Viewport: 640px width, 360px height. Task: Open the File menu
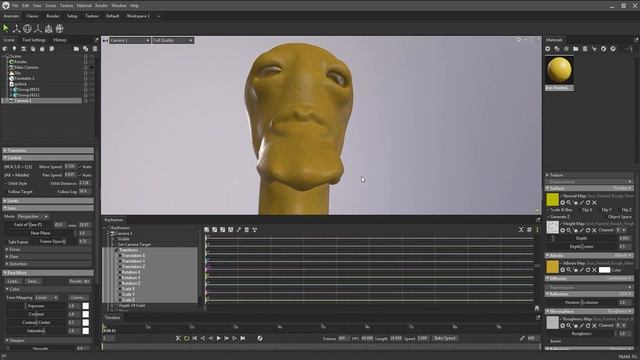click(15, 6)
